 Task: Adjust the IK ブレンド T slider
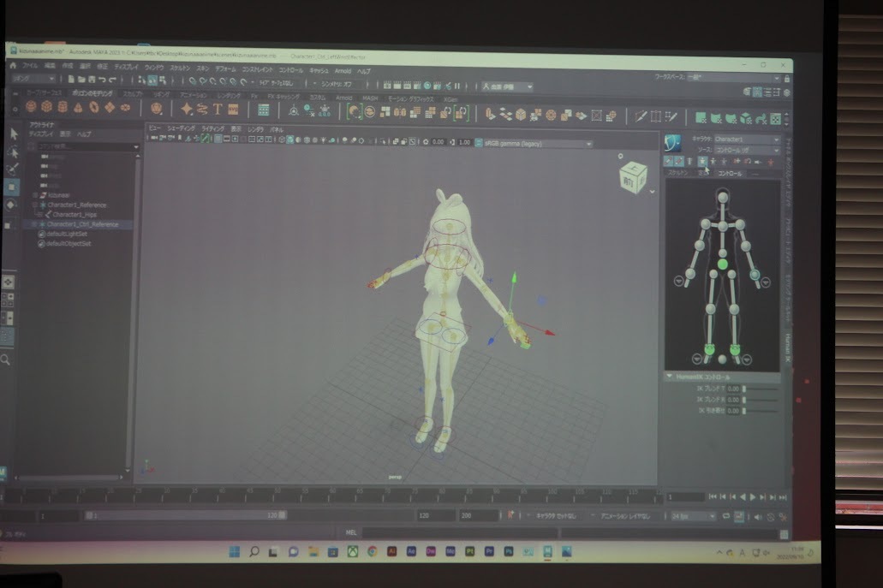[761, 389]
